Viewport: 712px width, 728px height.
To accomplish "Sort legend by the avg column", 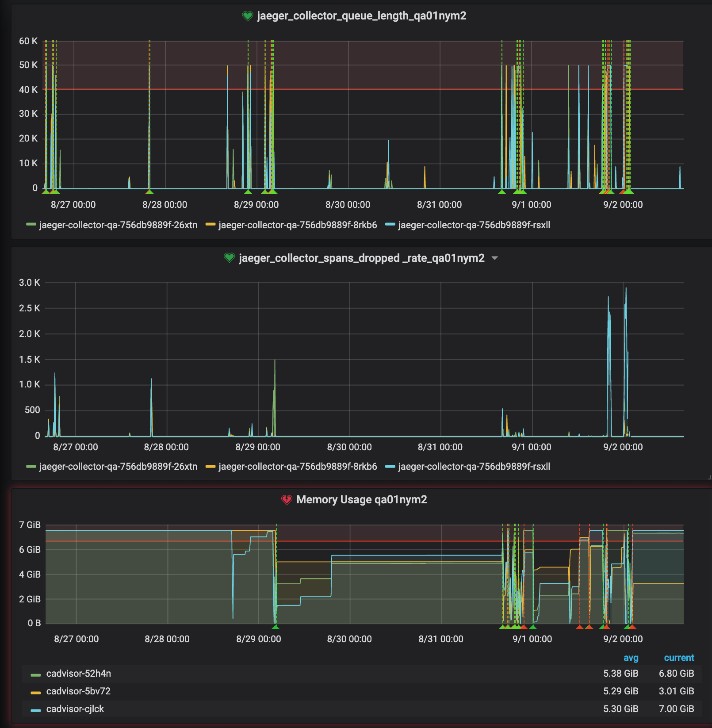I will pos(631,658).
